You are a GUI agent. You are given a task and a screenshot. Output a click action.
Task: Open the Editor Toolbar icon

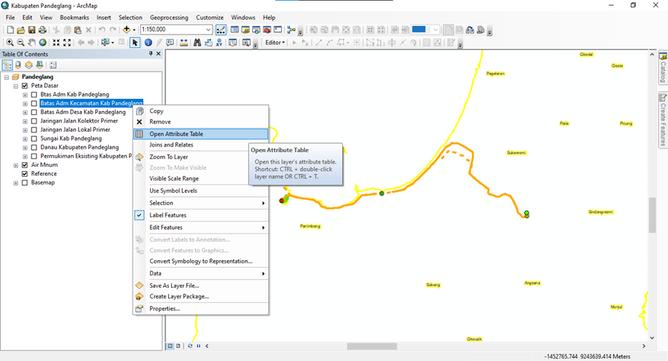221,30
